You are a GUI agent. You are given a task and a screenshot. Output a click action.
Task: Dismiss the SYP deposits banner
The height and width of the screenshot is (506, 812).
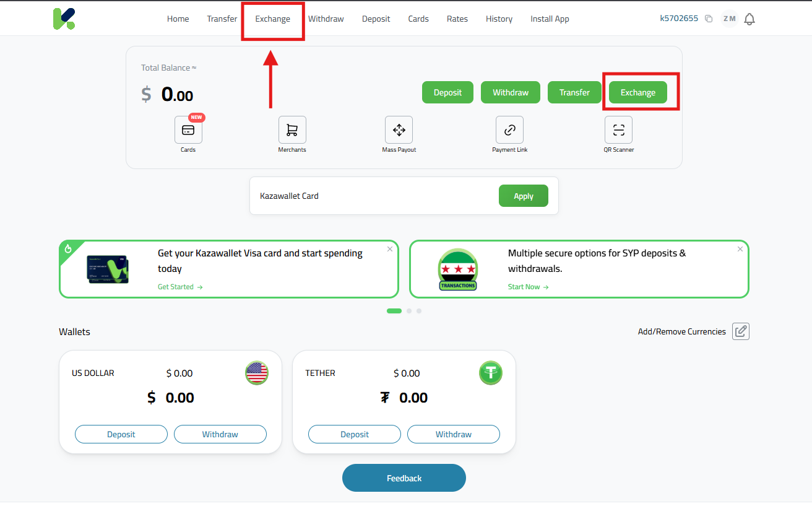[x=740, y=249]
